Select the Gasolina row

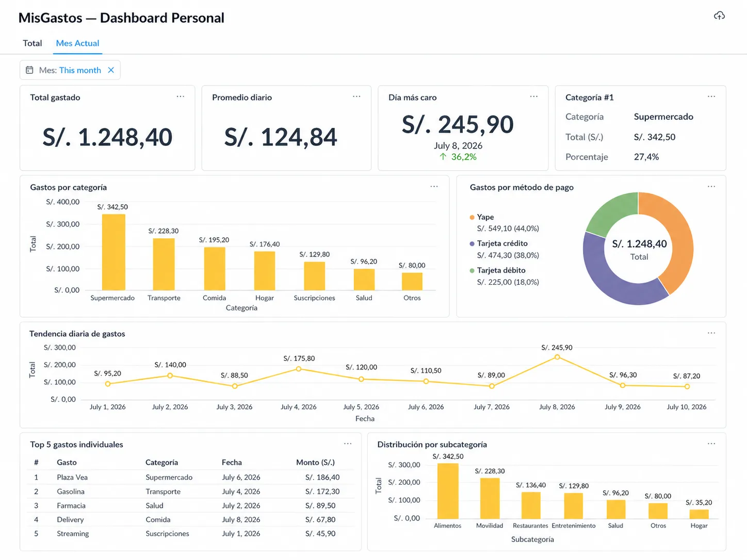click(191, 491)
